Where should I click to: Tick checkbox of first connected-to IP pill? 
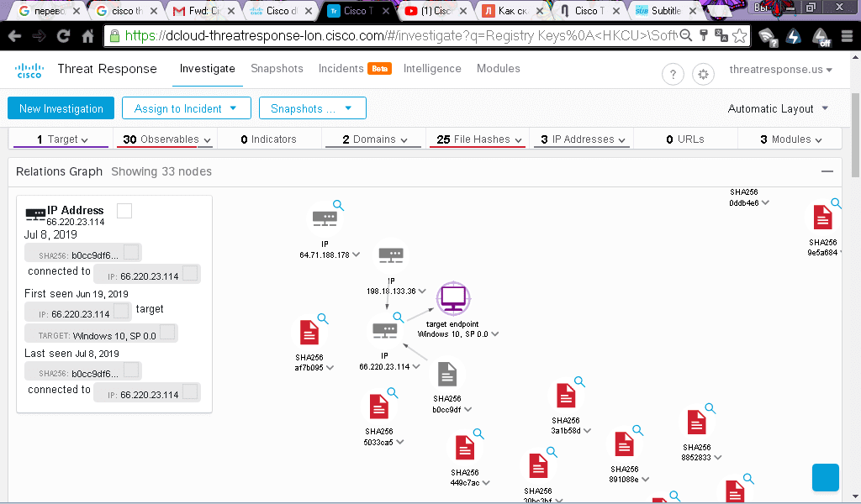190,273
